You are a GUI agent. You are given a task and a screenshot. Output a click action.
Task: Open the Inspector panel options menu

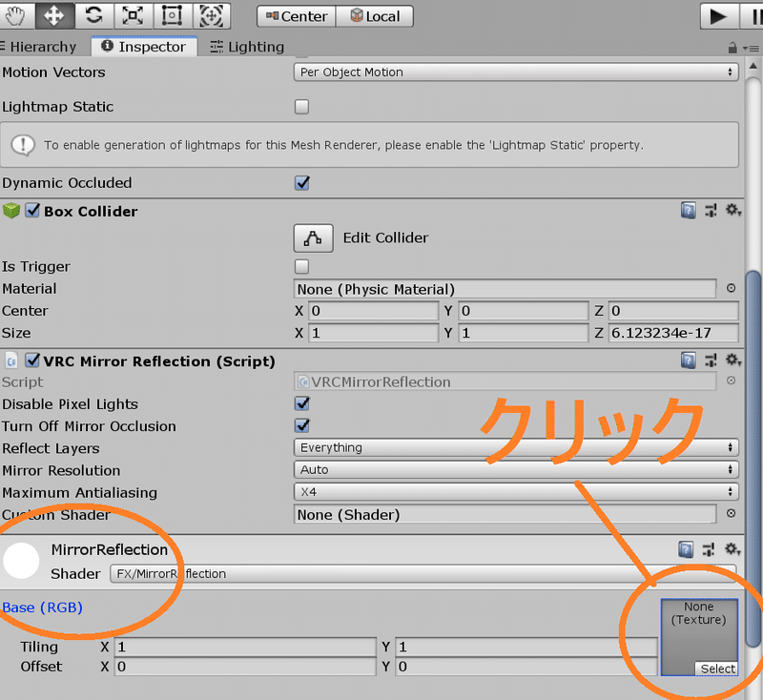click(x=752, y=48)
